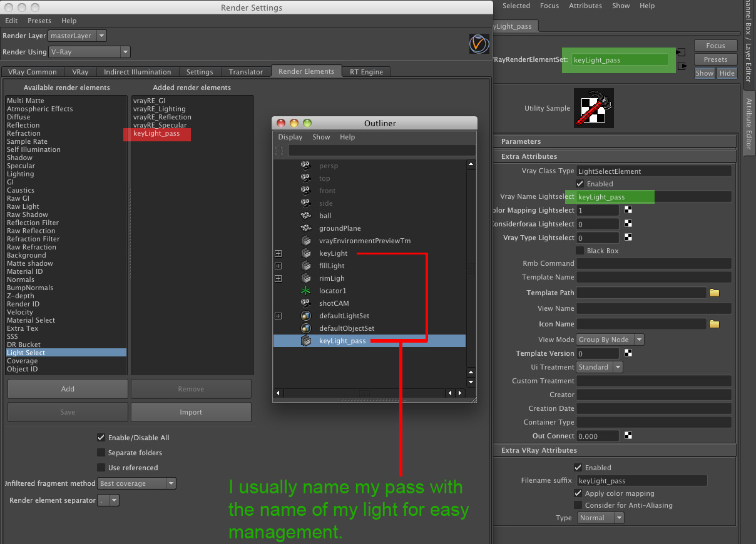Click the Utility Sample swatch thumbnail
The height and width of the screenshot is (544, 756).
click(594, 108)
